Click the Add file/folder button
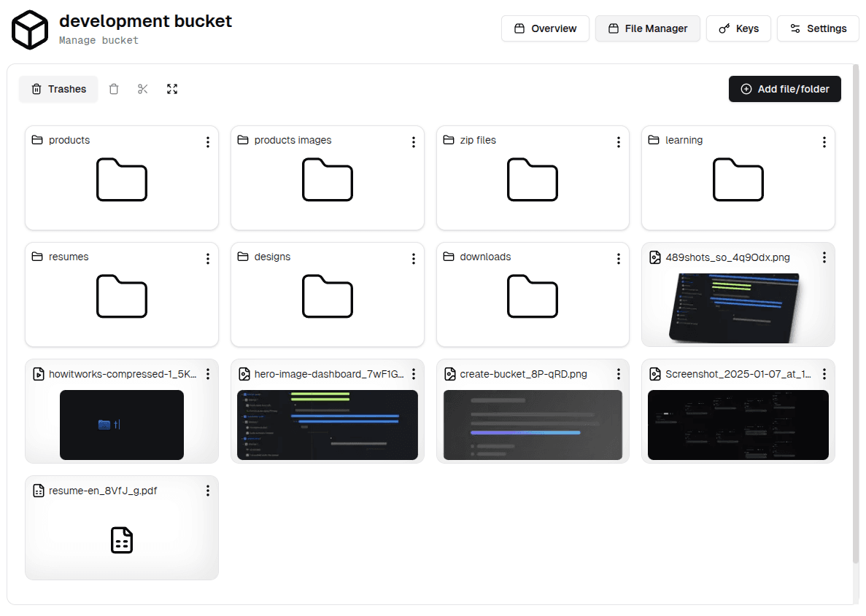Image resolution: width=866 pixels, height=616 pixels. pos(784,89)
